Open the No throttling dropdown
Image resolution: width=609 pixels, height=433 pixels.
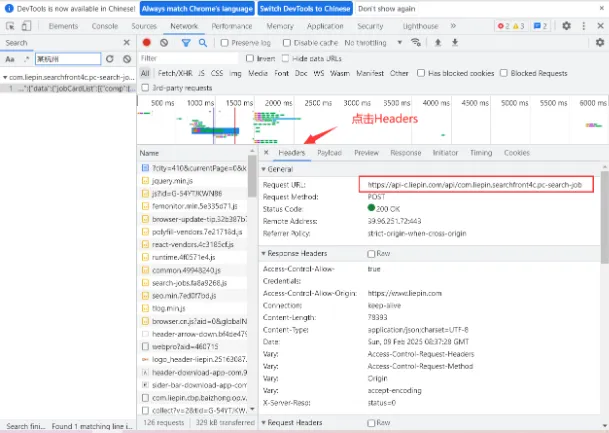[x=373, y=43]
